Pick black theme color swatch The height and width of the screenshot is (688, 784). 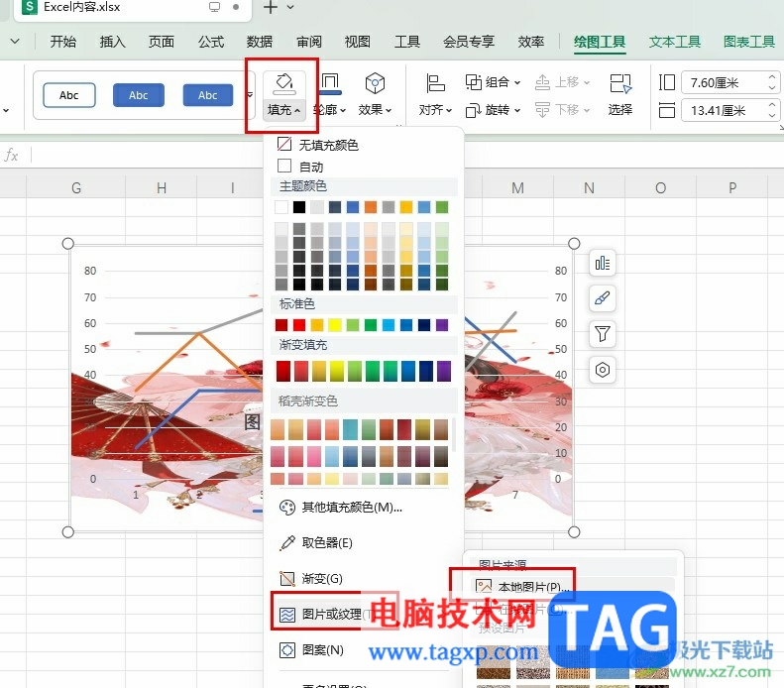[299, 207]
